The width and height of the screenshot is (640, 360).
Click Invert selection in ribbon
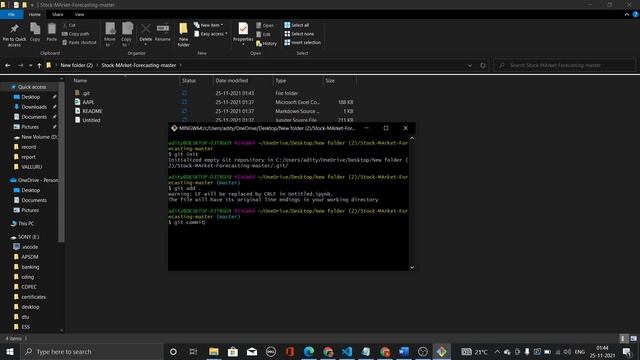point(302,42)
